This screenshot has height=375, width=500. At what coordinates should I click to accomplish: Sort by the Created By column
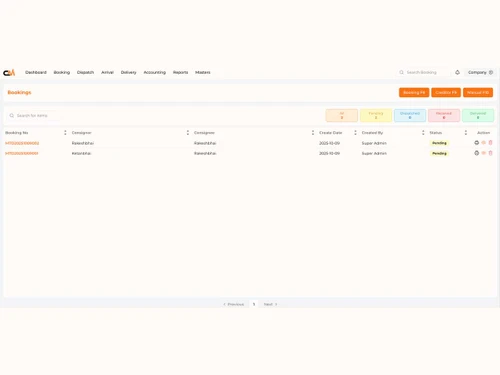[423, 133]
